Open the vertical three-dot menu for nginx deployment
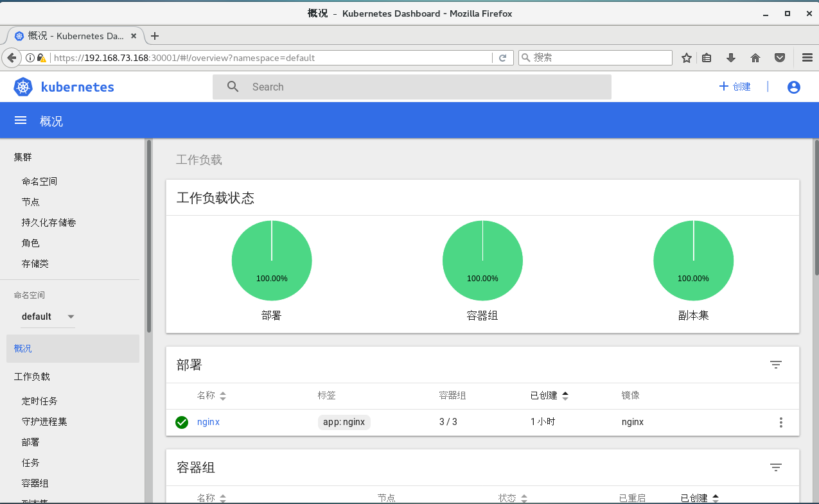 [780, 422]
